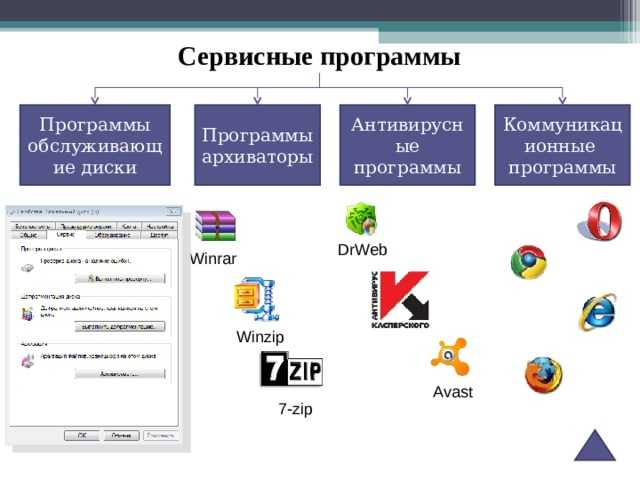Click the disk check icon in the dialog
The width and height of the screenshot is (640, 480).
[x=27, y=268]
